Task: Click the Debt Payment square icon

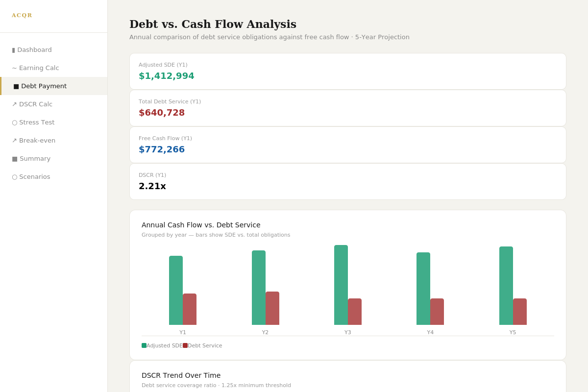Action: (x=16, y=86)
